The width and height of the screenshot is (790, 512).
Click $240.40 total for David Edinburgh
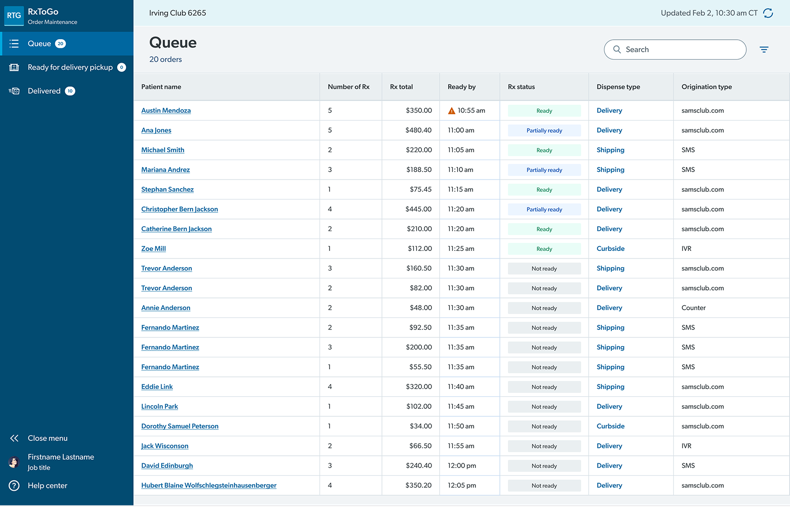coord(418,466)
